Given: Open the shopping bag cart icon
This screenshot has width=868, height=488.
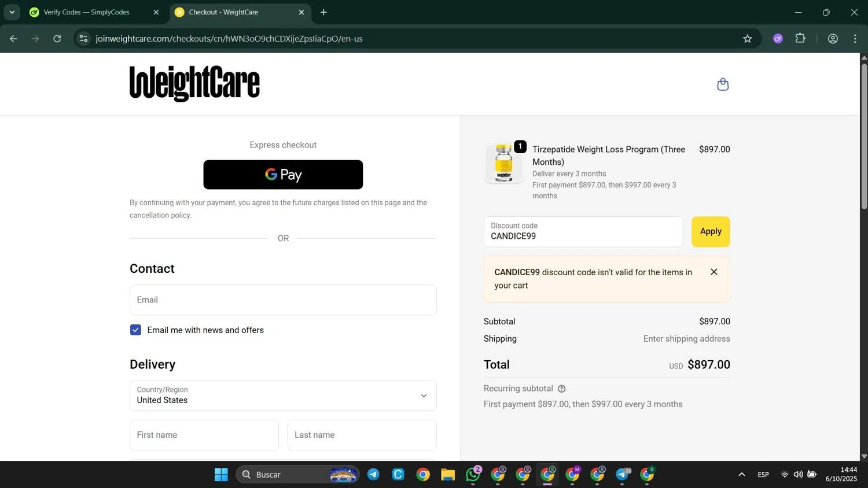Looking at the screenshot, I should coord(723,84).
